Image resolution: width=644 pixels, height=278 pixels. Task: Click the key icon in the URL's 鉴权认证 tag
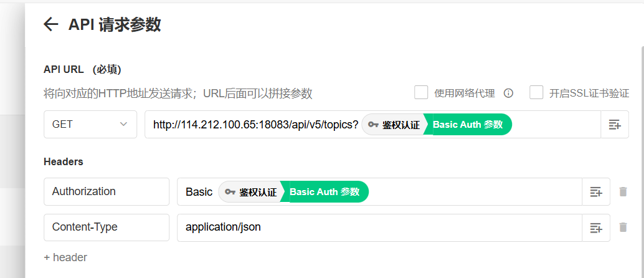click(x=373, y=125)
